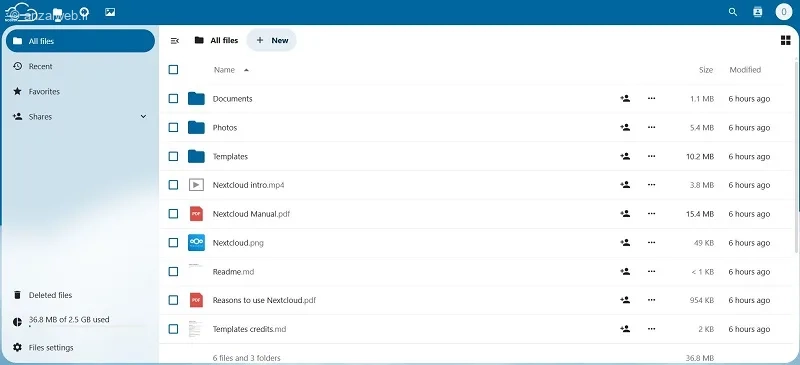Open more actions for Nextcloud intro.mp4
This screenshot has width=800, height=365.
[x=651, y=185]
